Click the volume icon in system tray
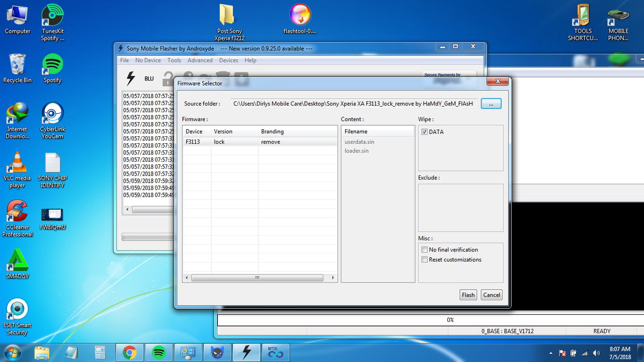The image size is (644, 362). pos(596,353)
